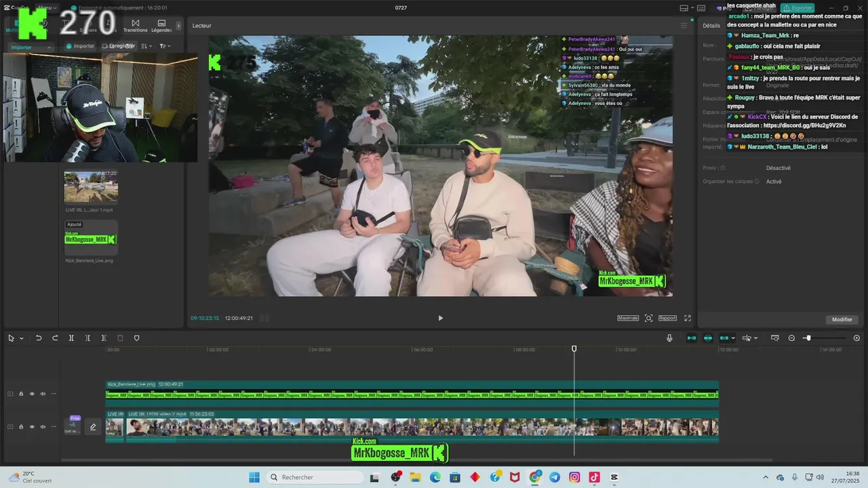Expand preview axis dropdown arrow
Screen dimensions: 868x488
[x=756, y=338]
